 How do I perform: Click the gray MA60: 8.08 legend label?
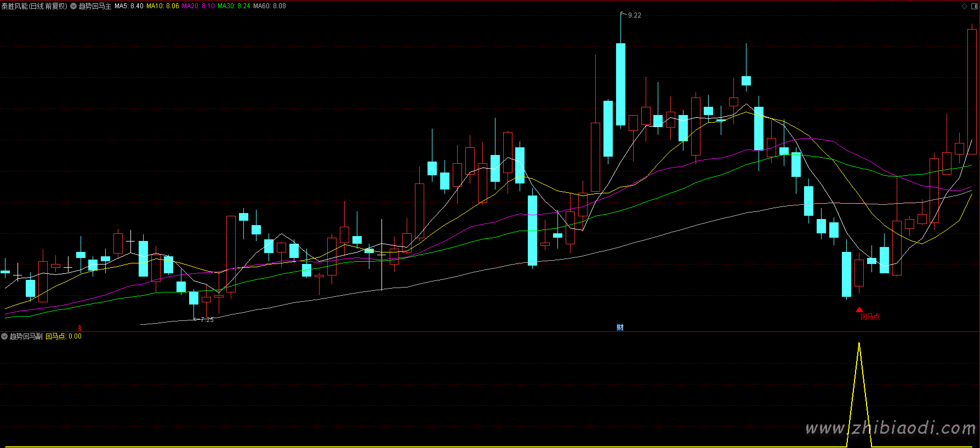tap(270, 7)
